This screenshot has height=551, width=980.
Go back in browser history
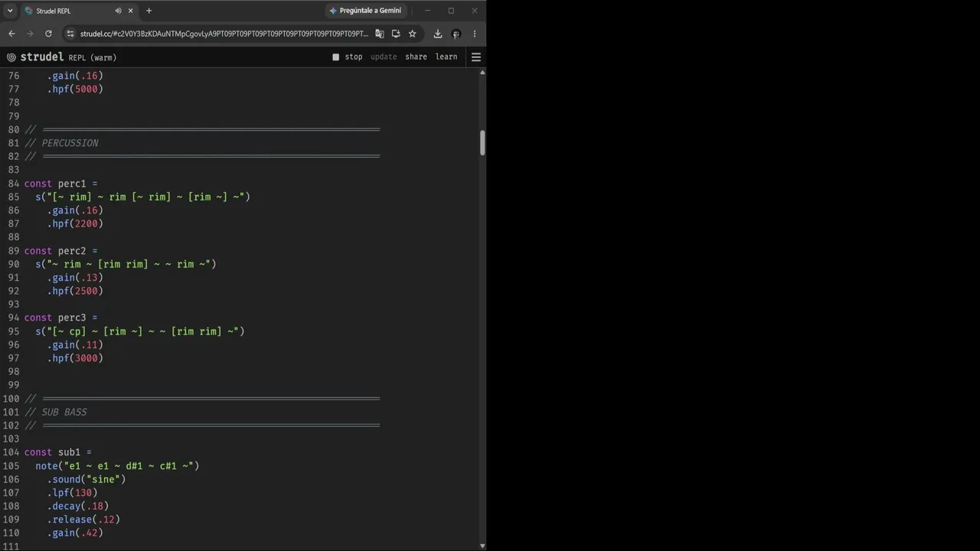click(11, 34)
